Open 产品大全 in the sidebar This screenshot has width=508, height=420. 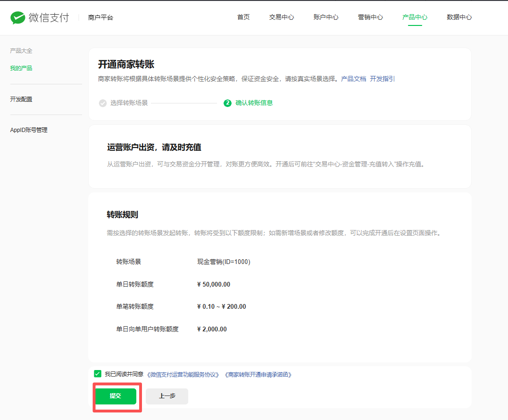coord(21,51)
